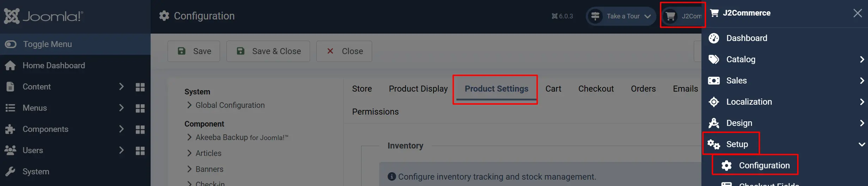Image resolution: width=868 pixels, height=186 pixels.
Task: Expand the Catalog submenu
Action: point(862,59)
